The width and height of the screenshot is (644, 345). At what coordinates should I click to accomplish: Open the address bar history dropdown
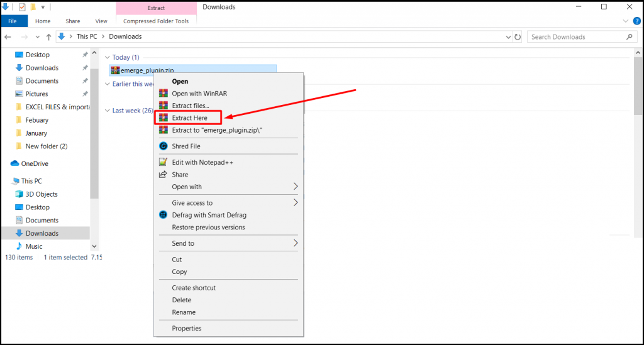[x=508, y=37]
